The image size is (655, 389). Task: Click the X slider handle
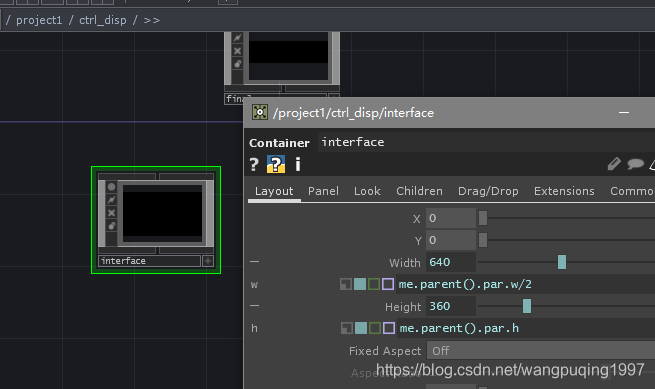pyautogui.click(x=483, y=218)
